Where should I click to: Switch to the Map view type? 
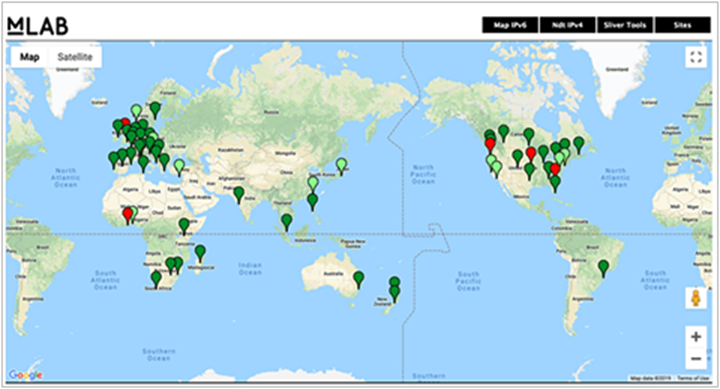[29, 57]
